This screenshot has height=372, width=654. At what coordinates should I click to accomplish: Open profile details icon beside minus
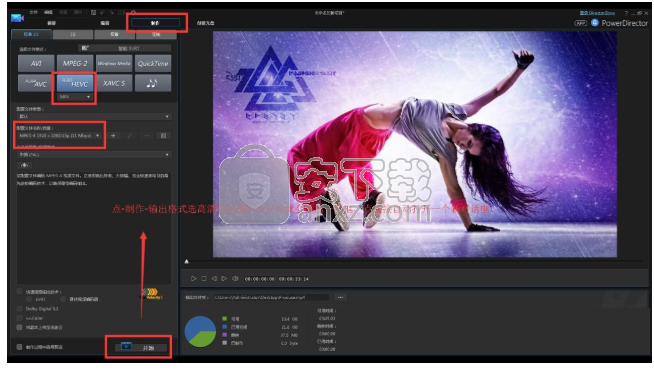pyautogui.click(x=163, y=136)
